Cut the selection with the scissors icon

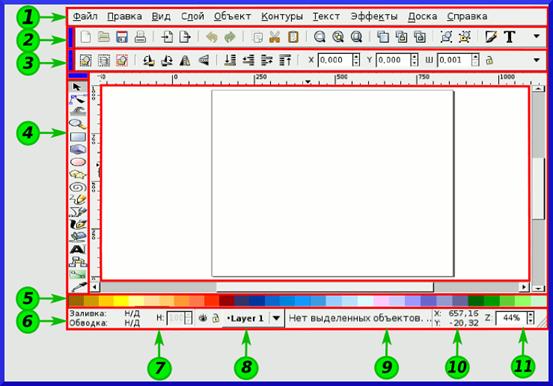point(275,37)
